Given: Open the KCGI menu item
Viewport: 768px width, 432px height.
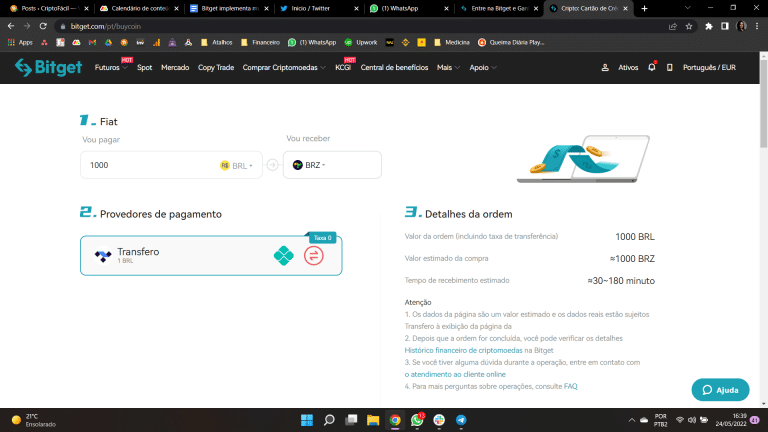Looking at the screenshot, I should pos(343,68).
